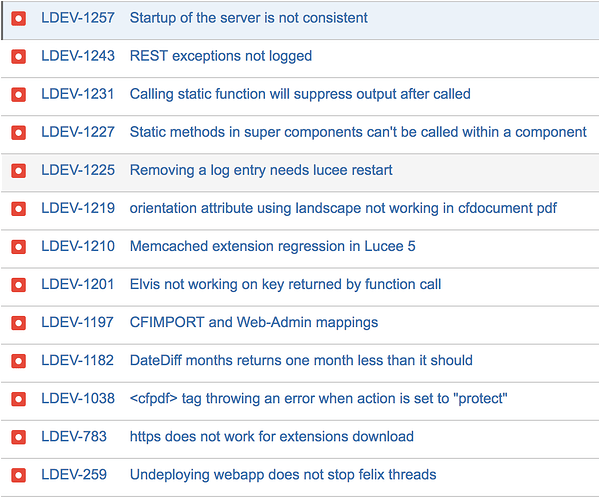
Task: Open "Undeploying webapp does not stop felix threads"
Action: coord(283,475)
